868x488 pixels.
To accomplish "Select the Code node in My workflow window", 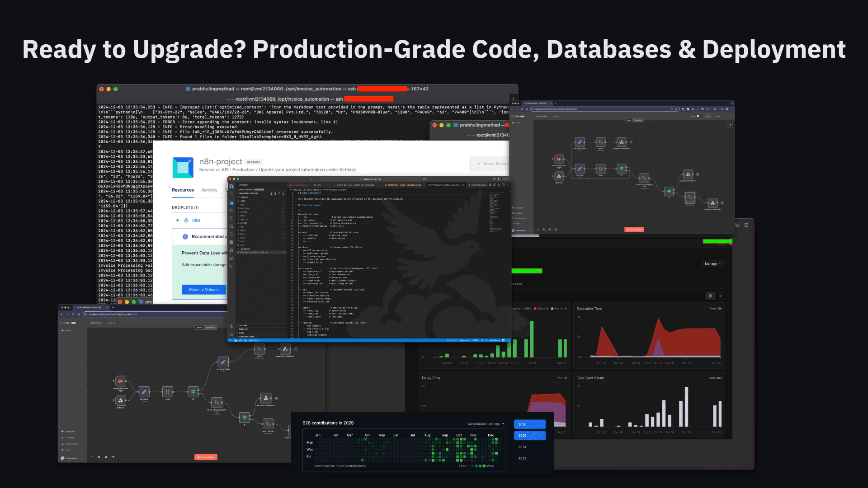I will click(600, 169).
